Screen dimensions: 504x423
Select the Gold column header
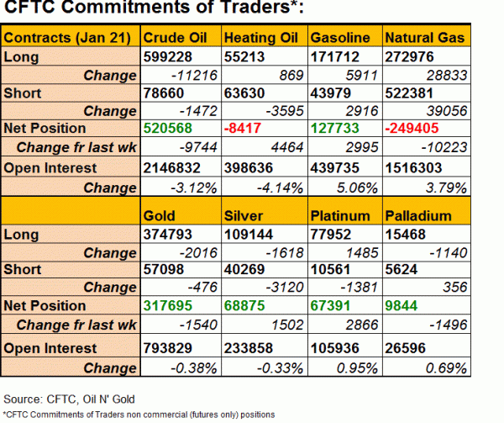[x=160, y=215]
